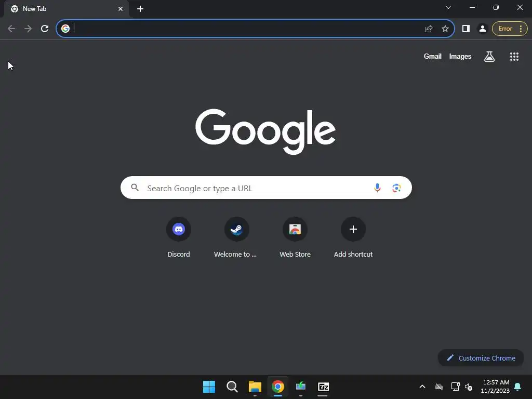This screenshot has width=532, height=399.
Task: Open taskbar Search
Action: point(232,387)
